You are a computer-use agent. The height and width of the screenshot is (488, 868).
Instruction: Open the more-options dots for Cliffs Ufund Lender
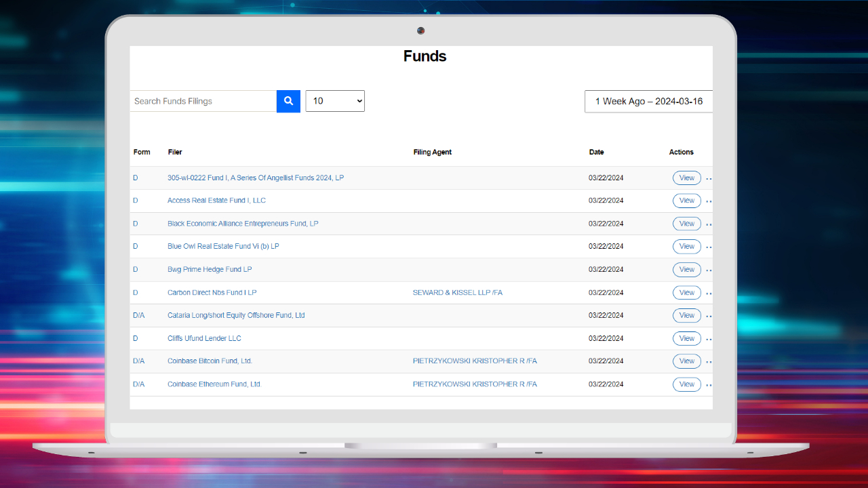tap(709, 339)
